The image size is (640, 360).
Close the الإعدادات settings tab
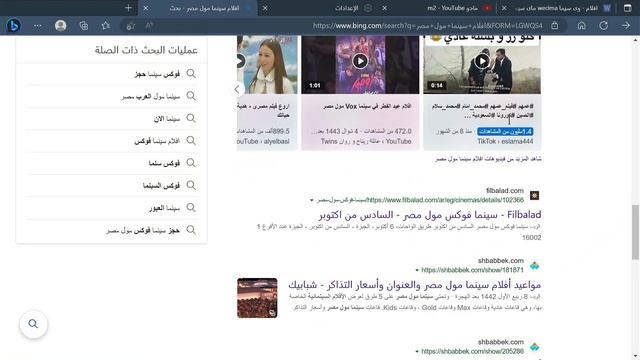[265, 8]
